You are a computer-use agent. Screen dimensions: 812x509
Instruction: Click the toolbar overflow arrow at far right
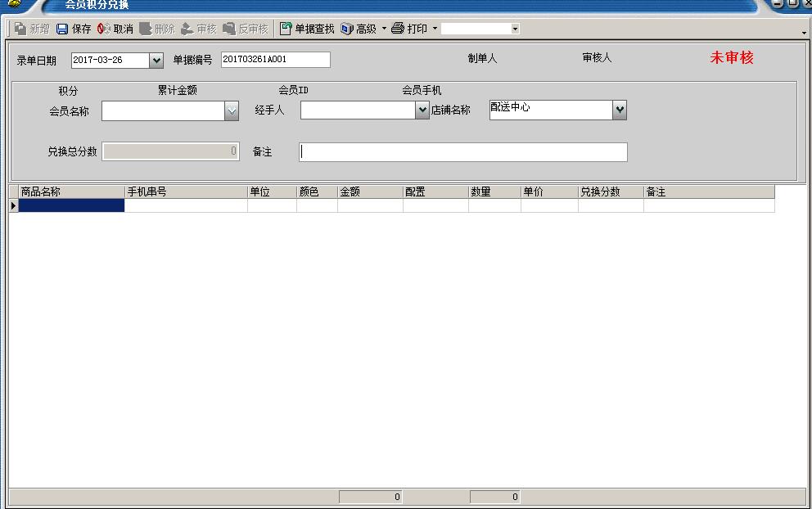pos(804,33)
